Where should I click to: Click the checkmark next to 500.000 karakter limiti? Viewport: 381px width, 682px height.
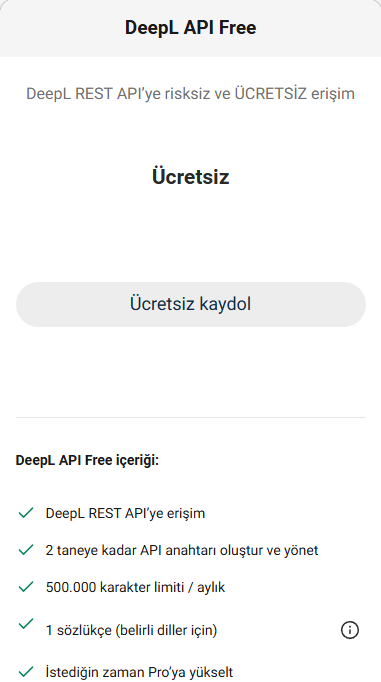coord(26,587)
